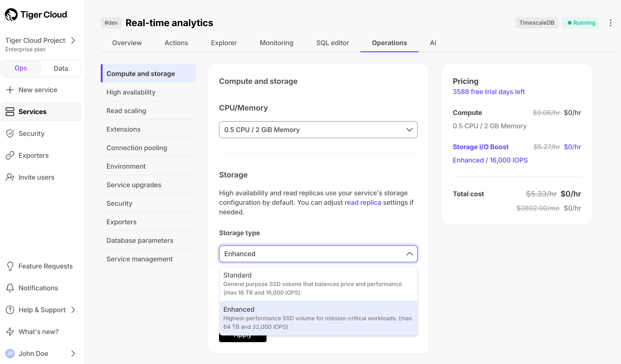Click 0.5 CPU / 2 GB Memory pricing text

489,126
